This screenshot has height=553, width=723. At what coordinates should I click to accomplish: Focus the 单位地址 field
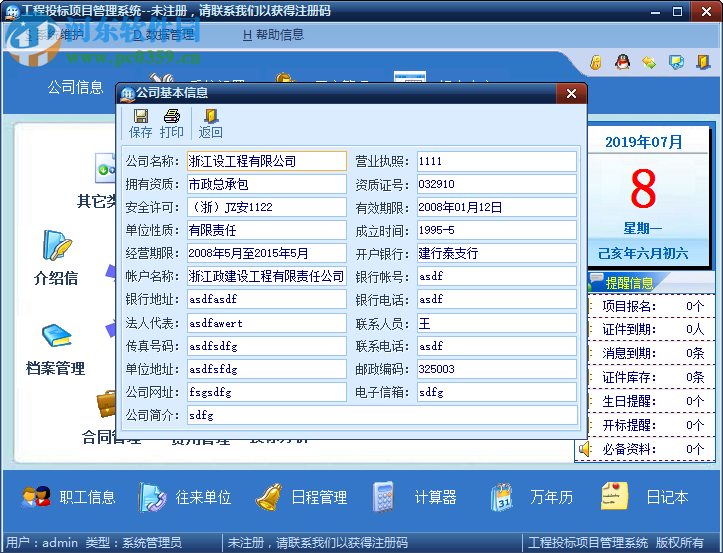click(267, 369)
